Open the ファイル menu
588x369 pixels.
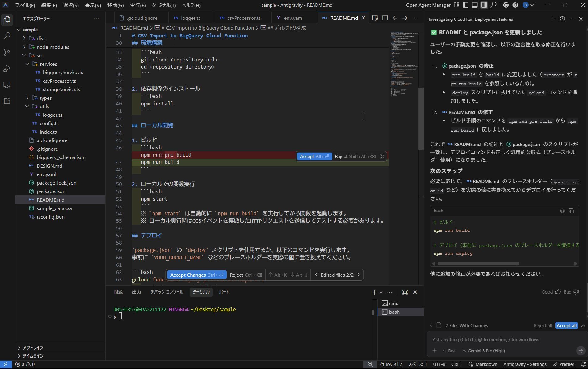click(x=25, y=5)
